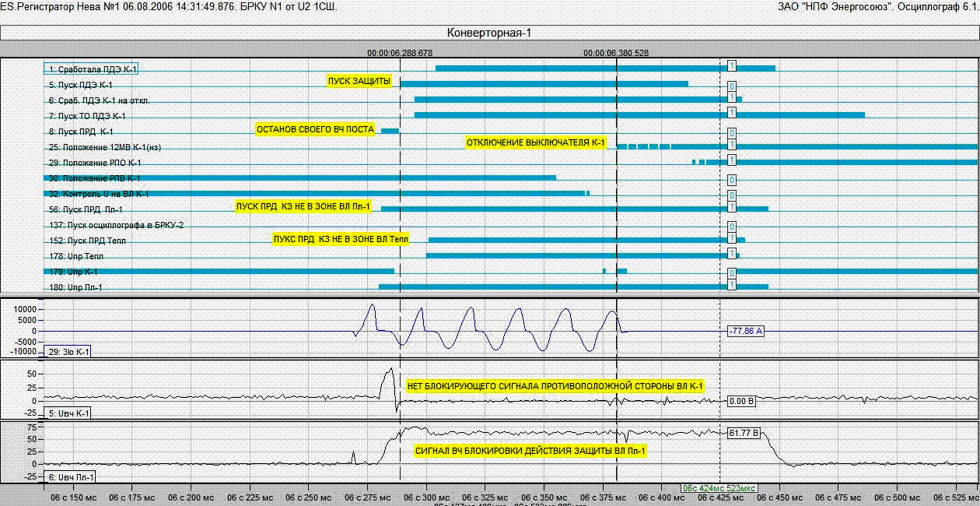The image size is (980, 506).
Task: Click the cursor readout '06с 424мс 523мкс'
Action: pos(719,488)
